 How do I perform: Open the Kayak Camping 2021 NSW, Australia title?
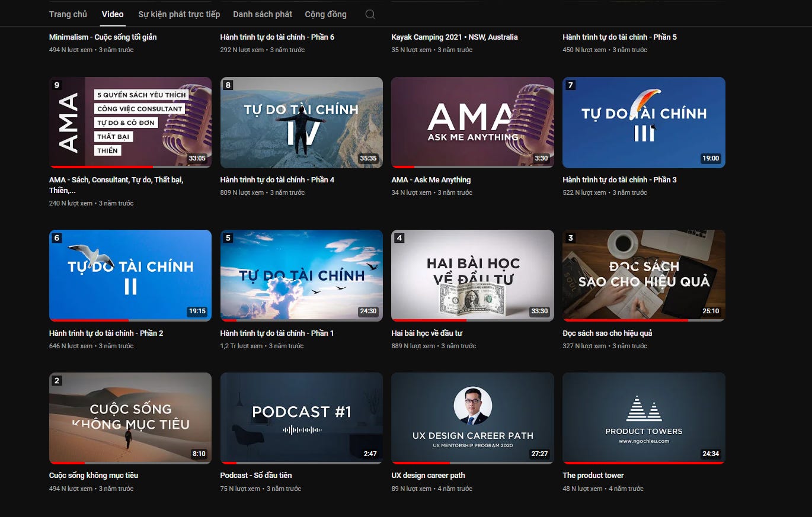[455, 37]
